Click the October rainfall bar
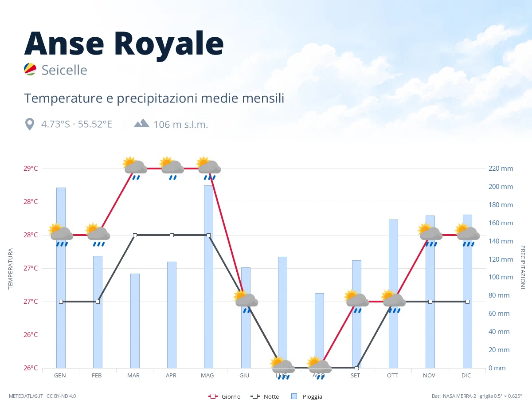 tap(393, 294)
